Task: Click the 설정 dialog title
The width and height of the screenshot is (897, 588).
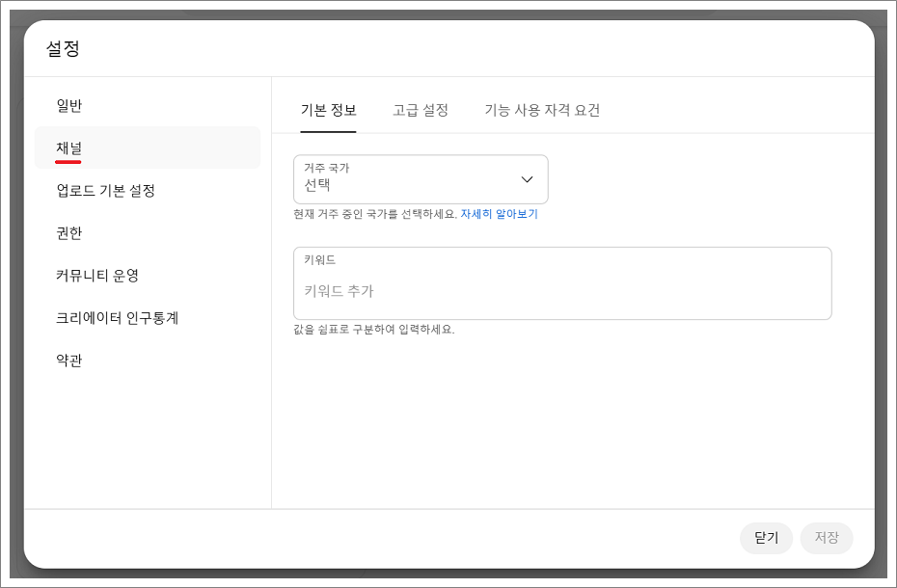Action: [x=63, y=48]
